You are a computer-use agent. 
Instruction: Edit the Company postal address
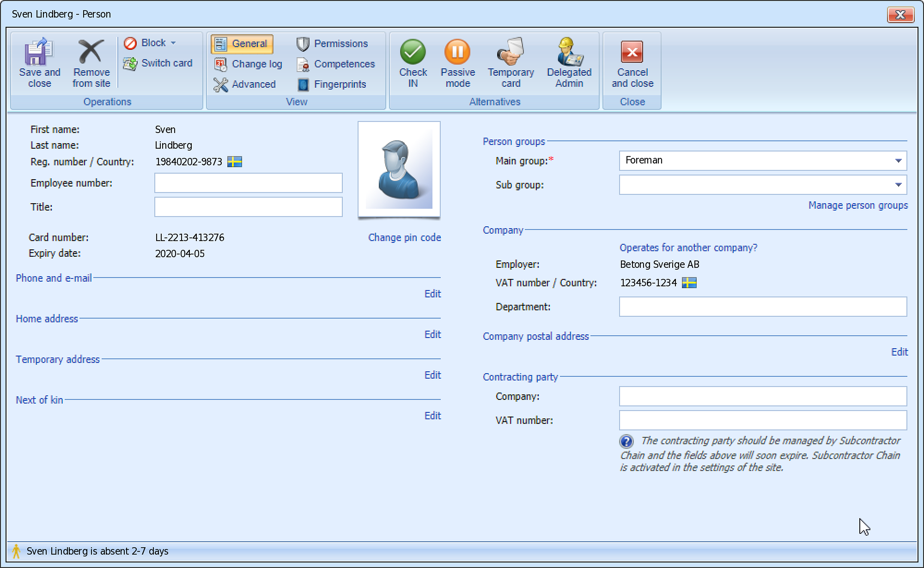900,352
